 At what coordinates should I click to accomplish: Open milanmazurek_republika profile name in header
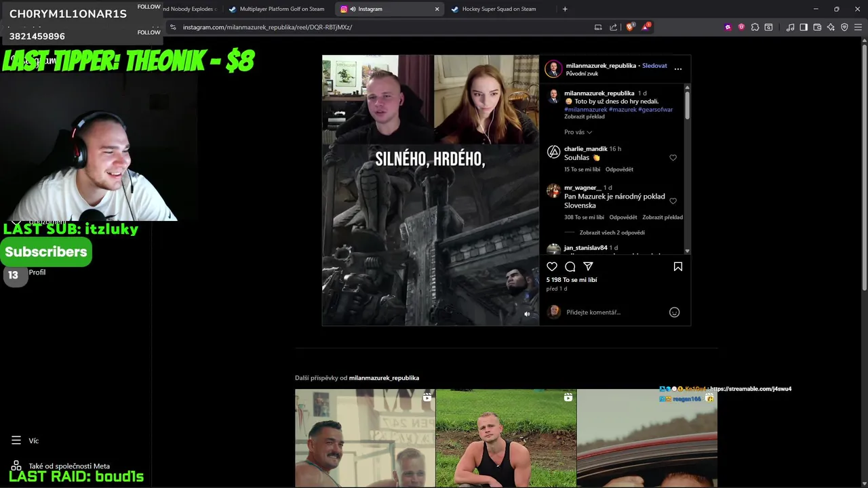(x=601, y=66)
